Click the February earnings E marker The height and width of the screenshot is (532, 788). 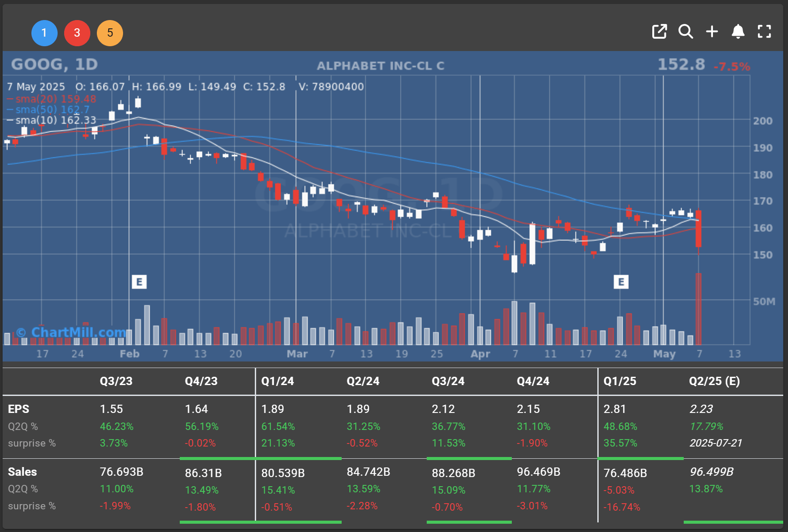[139, 282]
